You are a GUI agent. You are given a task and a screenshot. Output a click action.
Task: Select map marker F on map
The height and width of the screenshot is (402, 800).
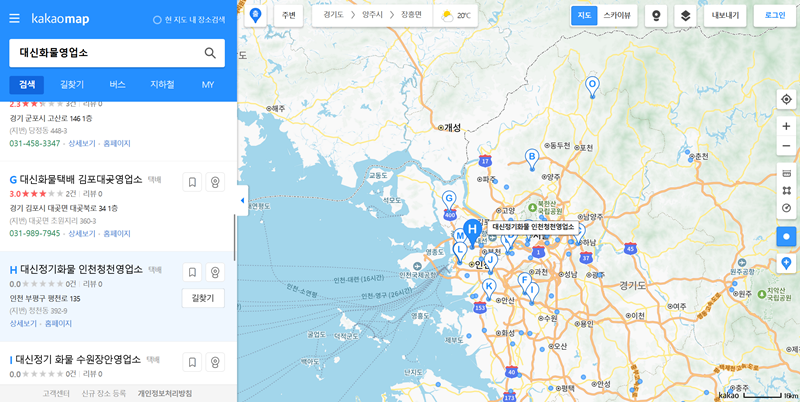coord(523,282)
